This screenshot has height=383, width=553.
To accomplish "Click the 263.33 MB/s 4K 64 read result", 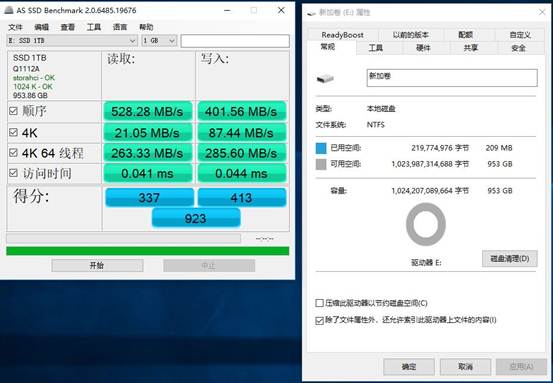I will pyautogui.click(x=147, y=153).
